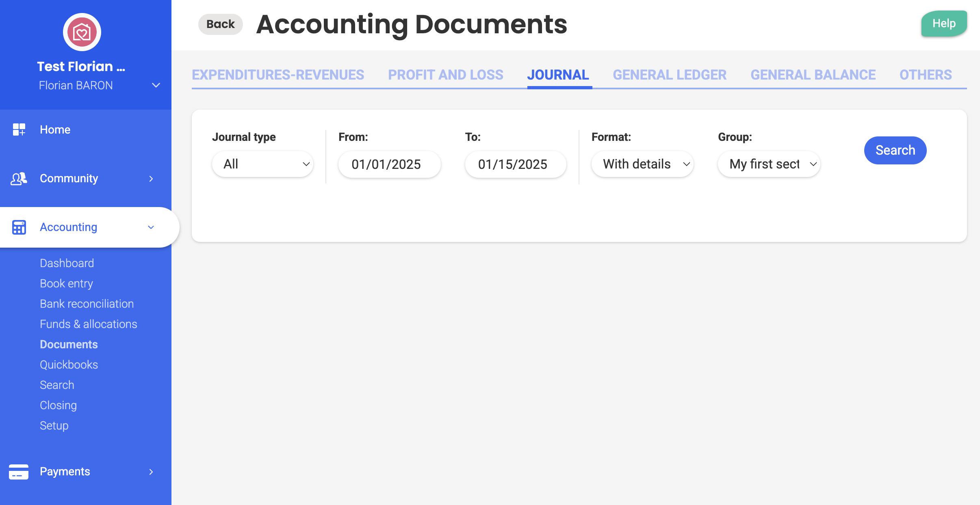Switch to the General Ledger tab
This screenshot has height=505, width=980.
(669, 75)
